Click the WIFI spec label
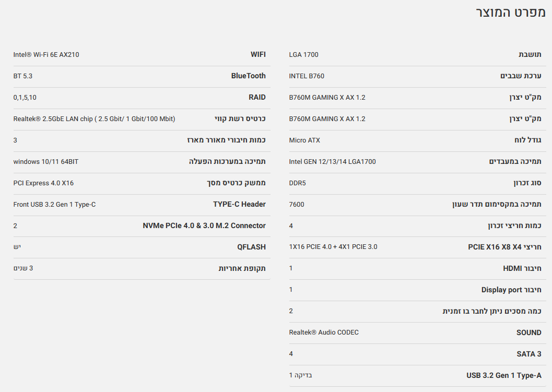The height and width of the screenshot is (392, 552). click(258, 54)
